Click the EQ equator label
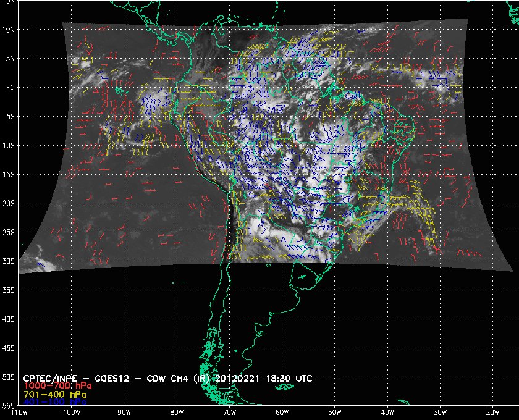This screenshot has height=420, width=519. point(11,88)
